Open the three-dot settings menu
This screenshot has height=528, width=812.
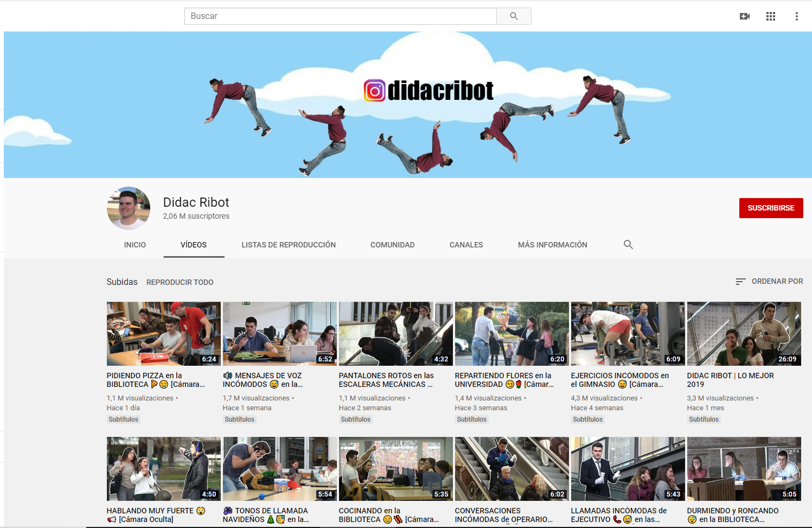coord(796,16)
